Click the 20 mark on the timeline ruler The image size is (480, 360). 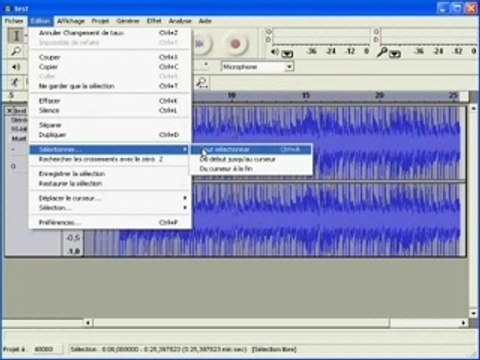coord(380,95)
